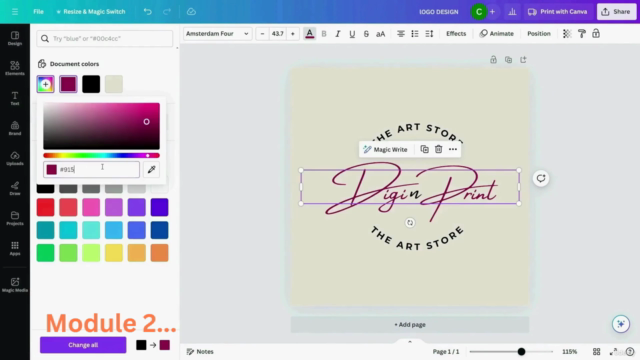Viewport: 640px width, 360px height.
Task: Open the Position panel
Action: (x=539, y=34)
